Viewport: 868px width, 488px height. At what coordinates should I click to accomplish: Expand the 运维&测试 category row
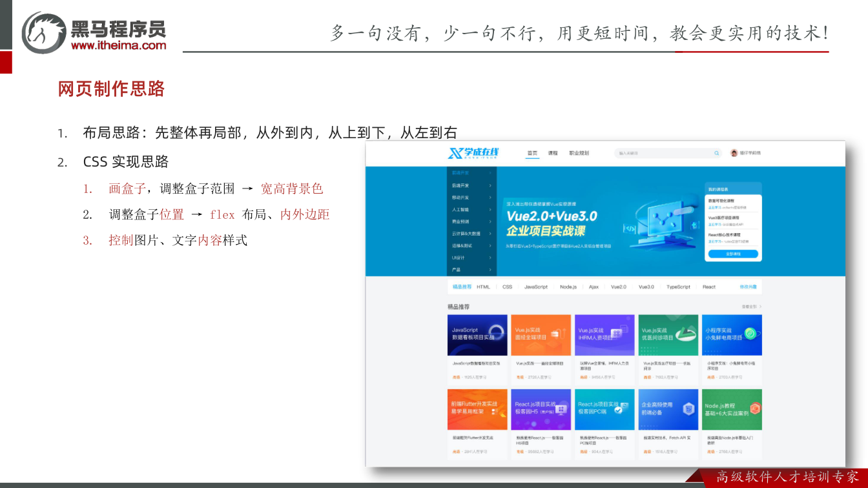tap(472, 245)
